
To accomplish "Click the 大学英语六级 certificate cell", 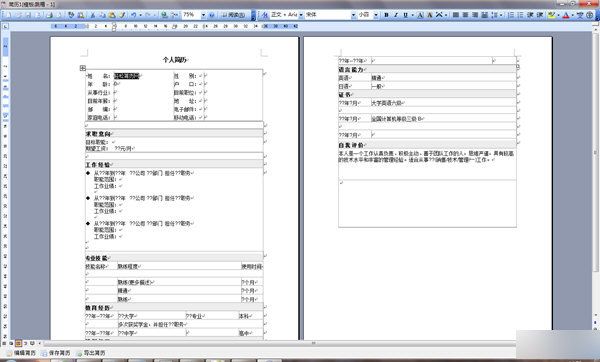I will [x=386, y=103].
